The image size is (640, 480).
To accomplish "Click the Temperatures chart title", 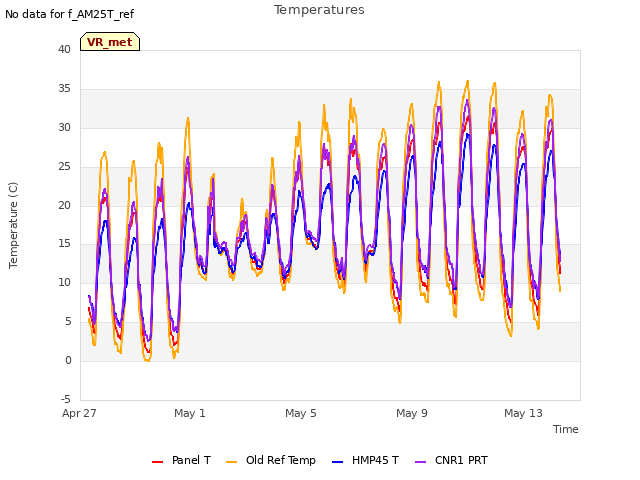I will 319,10.
